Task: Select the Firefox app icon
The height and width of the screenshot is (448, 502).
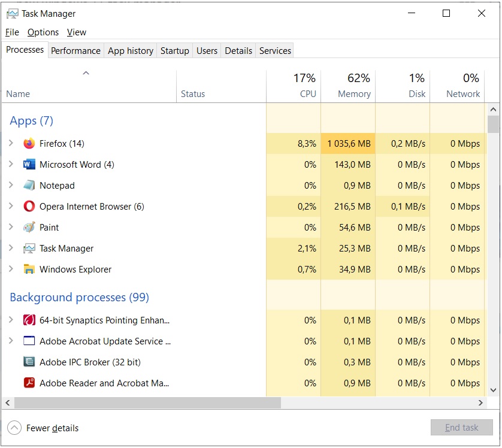Action: 29,143
